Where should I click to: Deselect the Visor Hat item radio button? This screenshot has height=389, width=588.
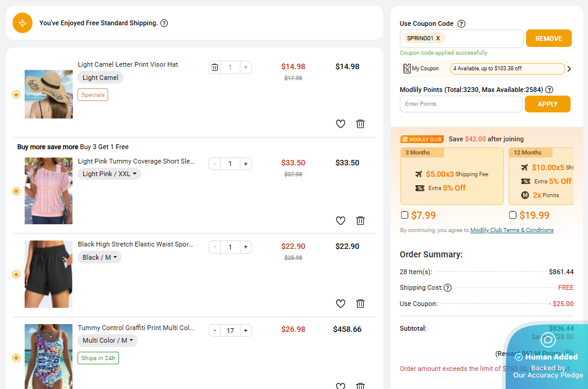point(16,94)
